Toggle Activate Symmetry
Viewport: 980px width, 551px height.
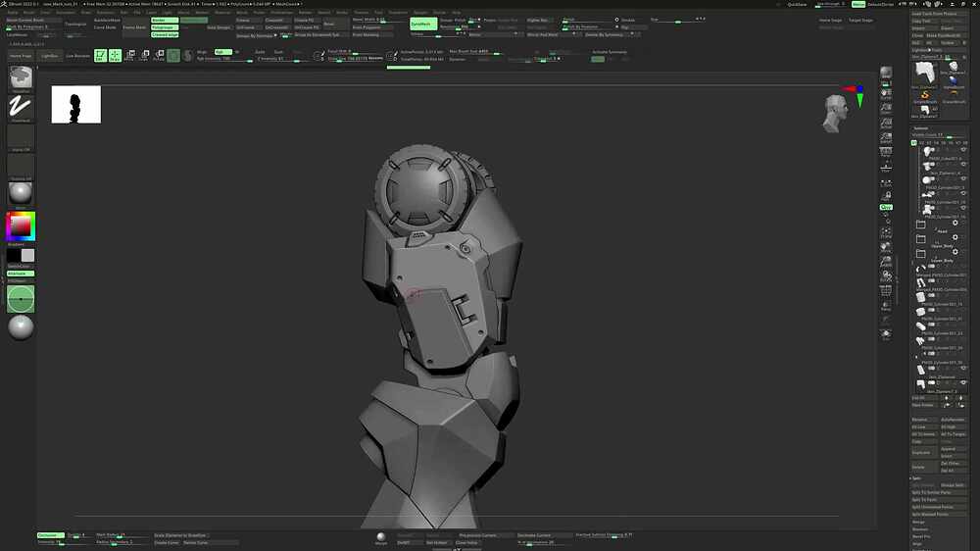609,52
